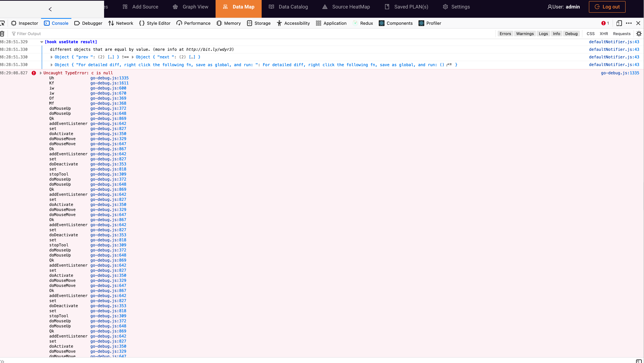Clear console with trash icon
This screenshot has height=363, width=644.
tap(2, 33)
